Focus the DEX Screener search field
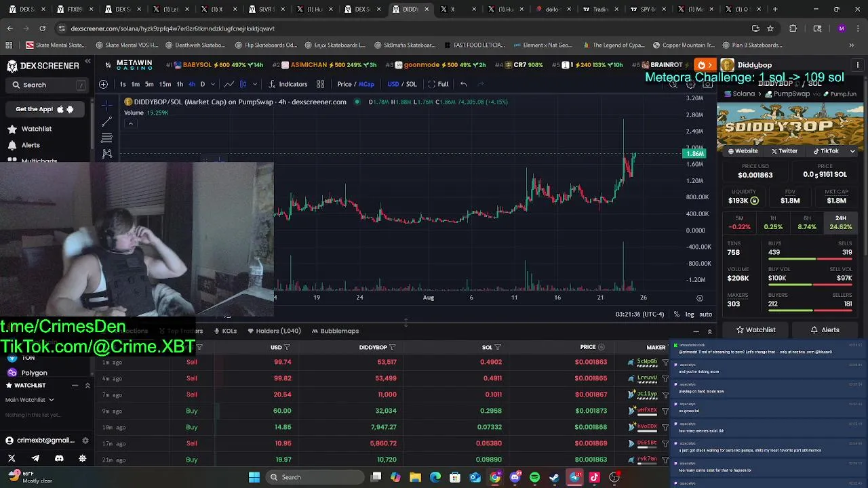The height and width of the screenshot is (488, 868). 47,85
